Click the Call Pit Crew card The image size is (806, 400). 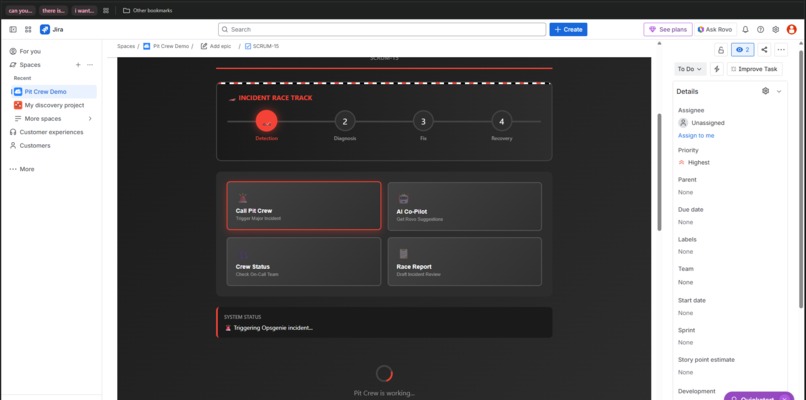(304, 206)
